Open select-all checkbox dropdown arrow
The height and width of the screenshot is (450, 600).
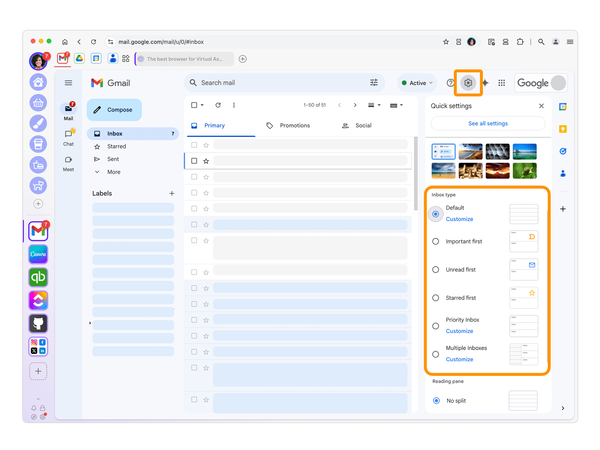point(202,105)
